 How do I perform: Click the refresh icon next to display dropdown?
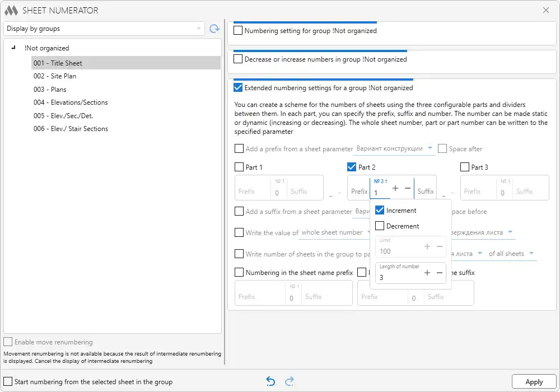[x=214, y=29]
